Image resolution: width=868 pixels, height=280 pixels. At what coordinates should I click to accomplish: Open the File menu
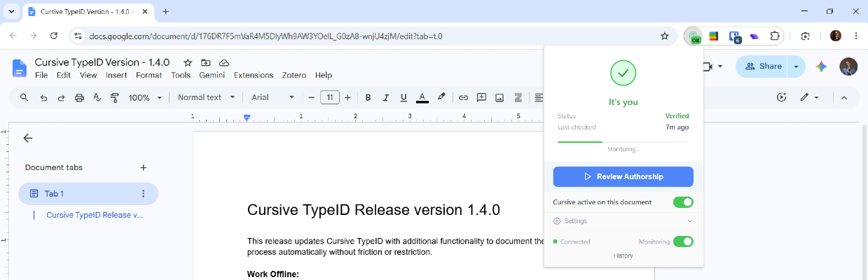point(41,76)
